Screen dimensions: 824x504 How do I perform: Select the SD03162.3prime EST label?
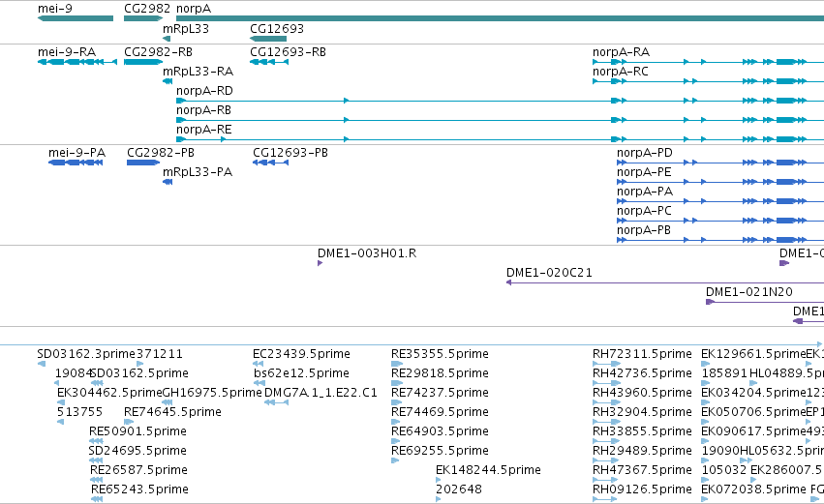click(x=86, y=354)
